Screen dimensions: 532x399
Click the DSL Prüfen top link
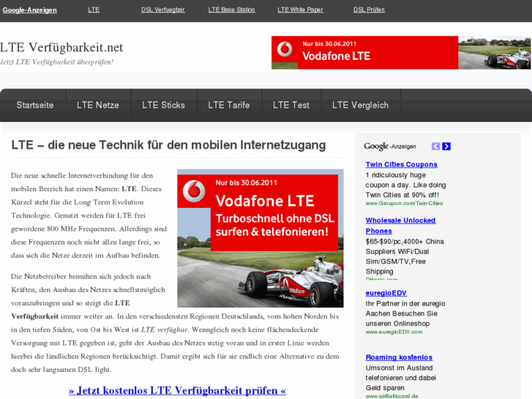(369, 10)
